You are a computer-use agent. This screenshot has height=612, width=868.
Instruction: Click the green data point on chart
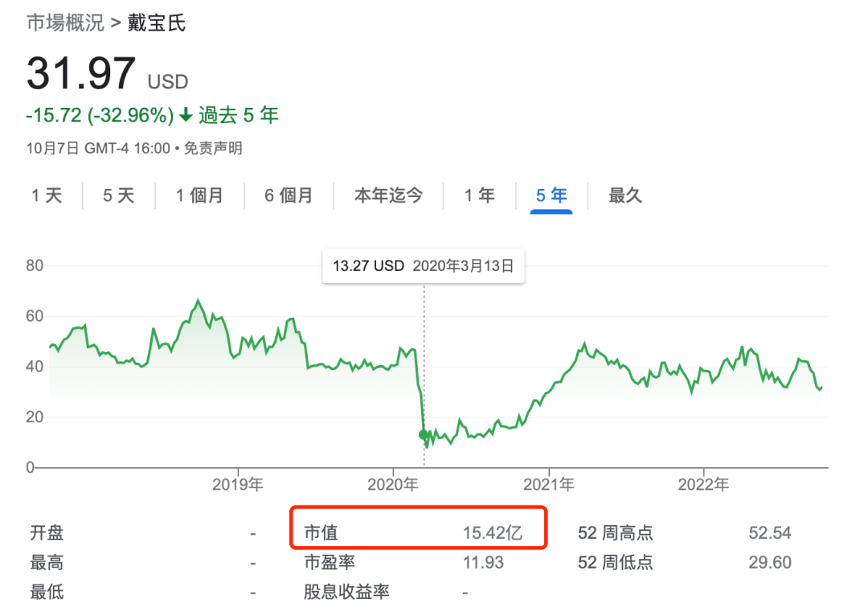tap(424, 435)
